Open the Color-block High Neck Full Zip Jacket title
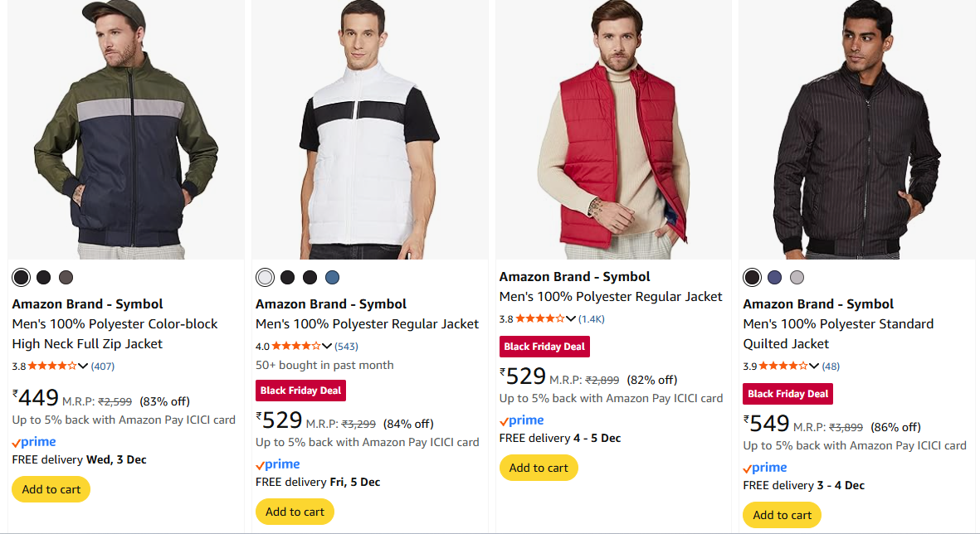This screenshot has height=534, width=980. coord(115,333)
